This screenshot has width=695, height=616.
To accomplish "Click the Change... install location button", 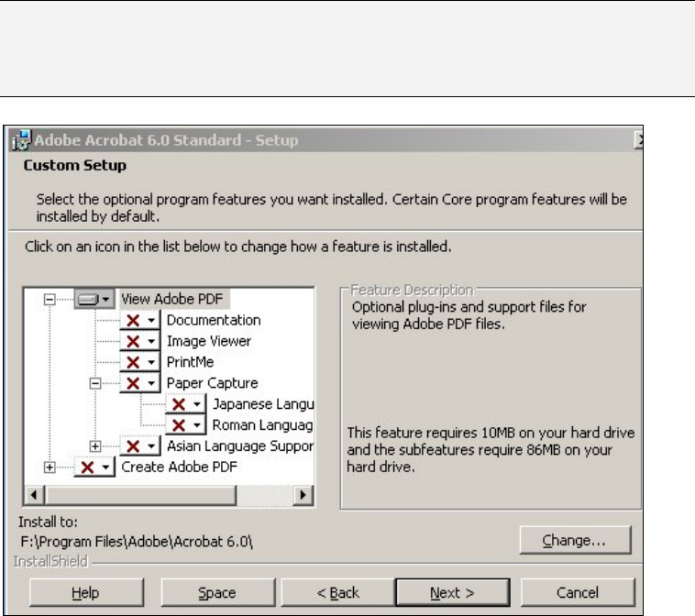I will pyautogui.click(x=575, y=540).
